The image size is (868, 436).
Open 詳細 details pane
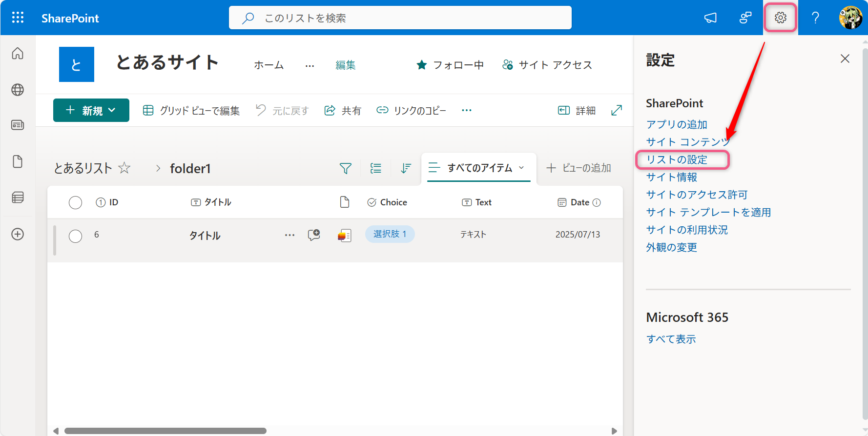click(577, 111)
